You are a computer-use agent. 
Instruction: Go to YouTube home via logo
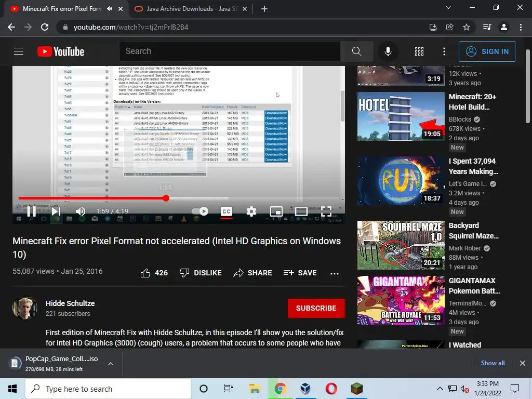tap(61, 51)
